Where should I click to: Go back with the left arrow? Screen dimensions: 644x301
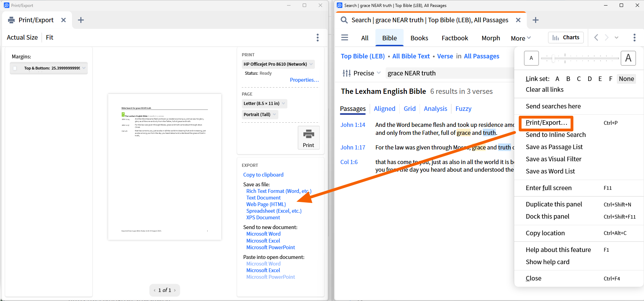[596, 38]
